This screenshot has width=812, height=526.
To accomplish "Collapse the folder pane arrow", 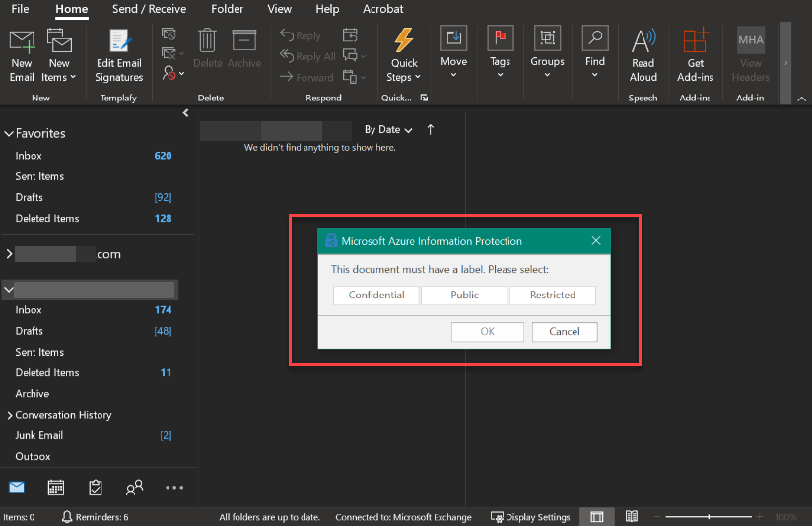I will pyautogui.click(x=186, y=113).
